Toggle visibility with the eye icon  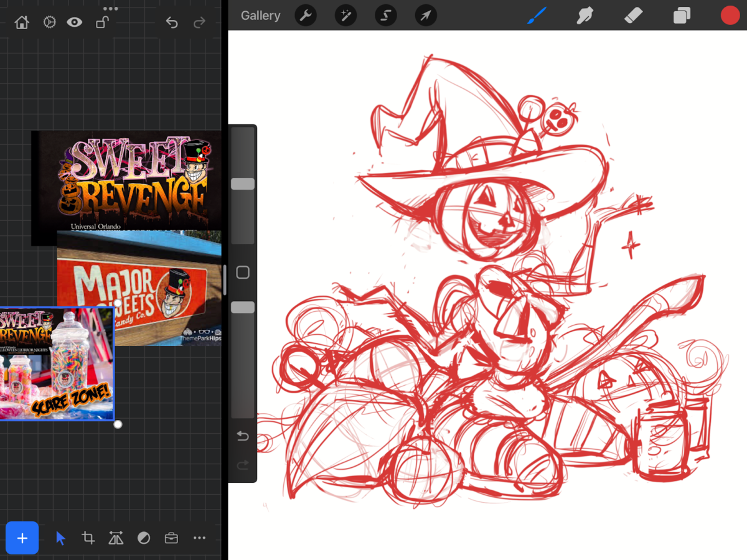75,23
